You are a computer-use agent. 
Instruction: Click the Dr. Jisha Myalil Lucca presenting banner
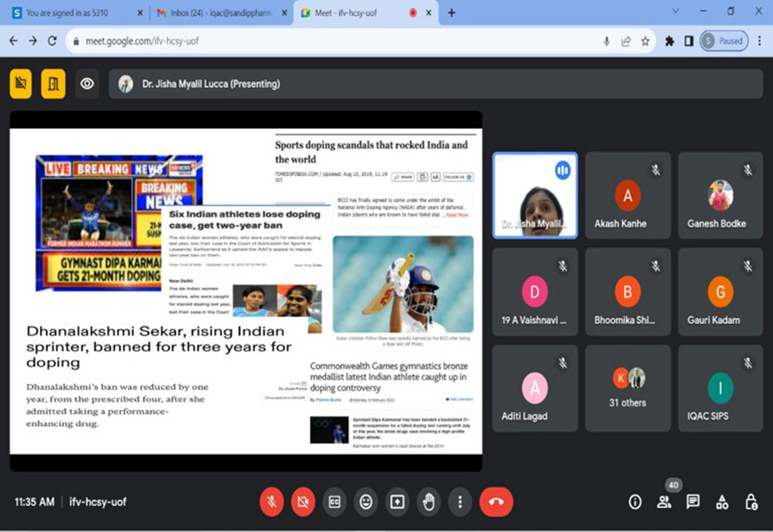pyautogui.click(x=435, y=83)
